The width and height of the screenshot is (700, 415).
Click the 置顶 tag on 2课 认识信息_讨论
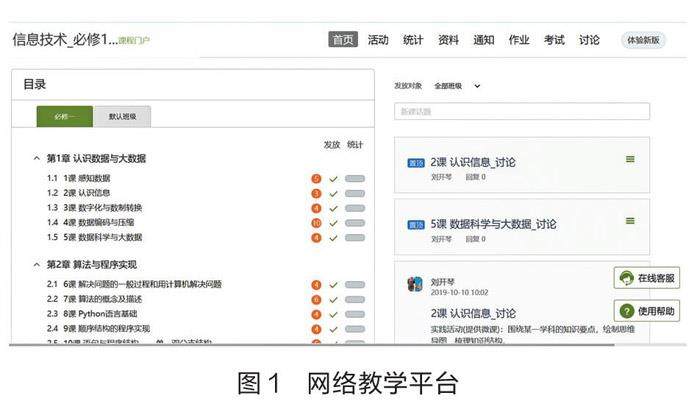[416, 162]
